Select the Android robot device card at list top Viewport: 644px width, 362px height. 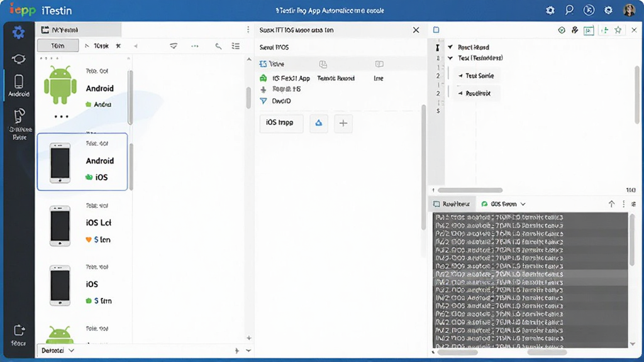tap(82, 92)
